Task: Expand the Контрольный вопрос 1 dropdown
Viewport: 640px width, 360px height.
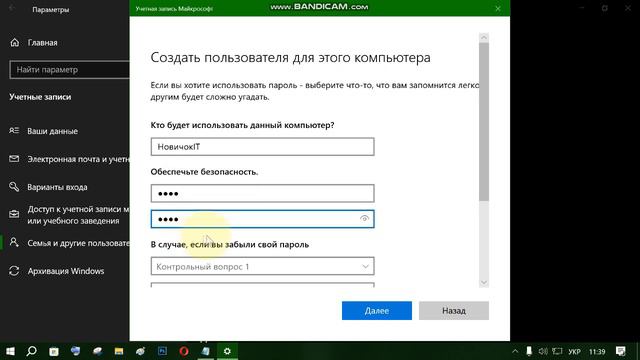Action: click(262, 266)
